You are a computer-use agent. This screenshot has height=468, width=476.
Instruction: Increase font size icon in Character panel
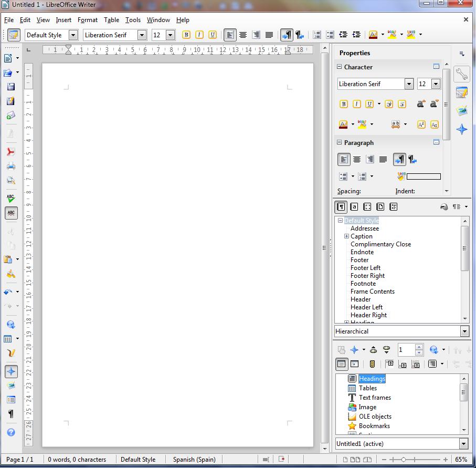(x=421, y=104)
